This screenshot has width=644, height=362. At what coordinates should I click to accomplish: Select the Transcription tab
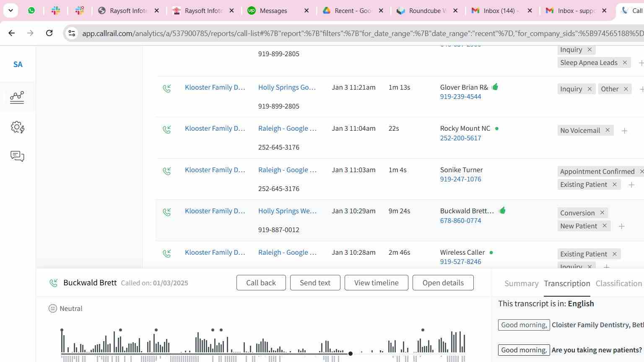(x=567, y=284)
